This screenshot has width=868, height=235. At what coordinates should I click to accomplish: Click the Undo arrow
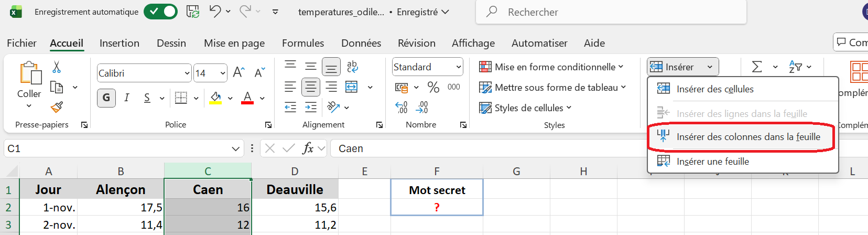[215, 12]
